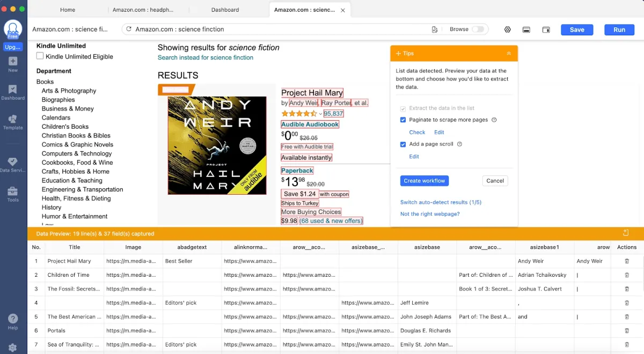The height and width of the screenshot is (354, 644).
Task: Open task settings gear in toolbar
Action: coord(507,29)
